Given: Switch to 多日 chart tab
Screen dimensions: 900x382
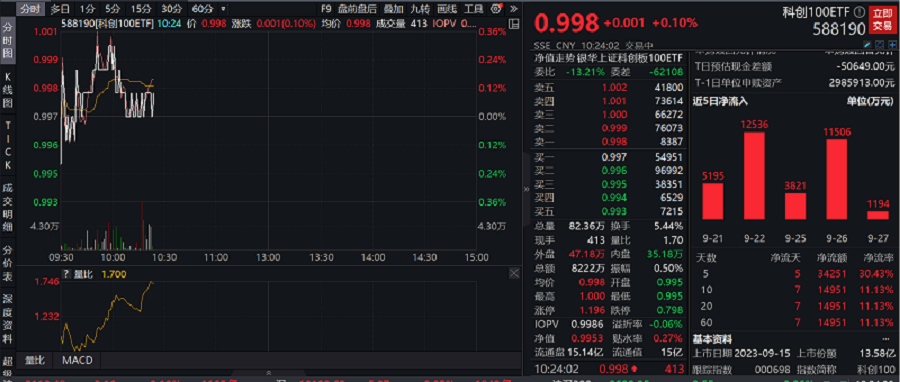Looking at the screenshot, I should (60, 9).
